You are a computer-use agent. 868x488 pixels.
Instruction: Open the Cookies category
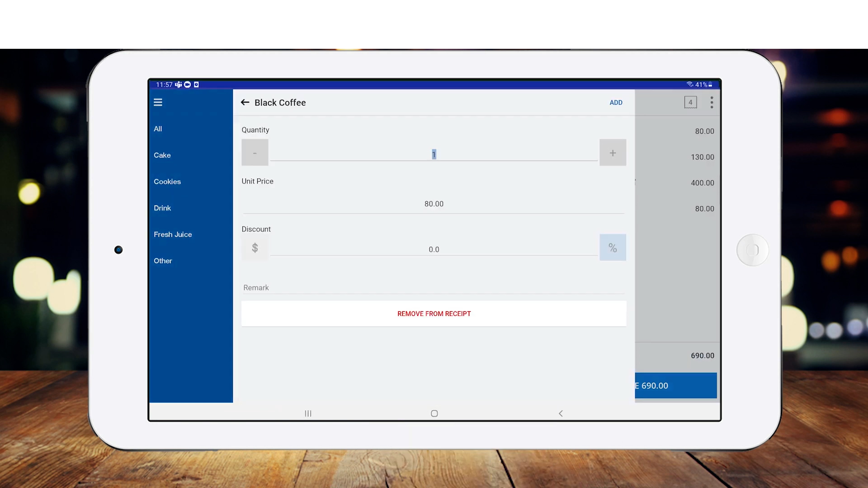point(167,182)
